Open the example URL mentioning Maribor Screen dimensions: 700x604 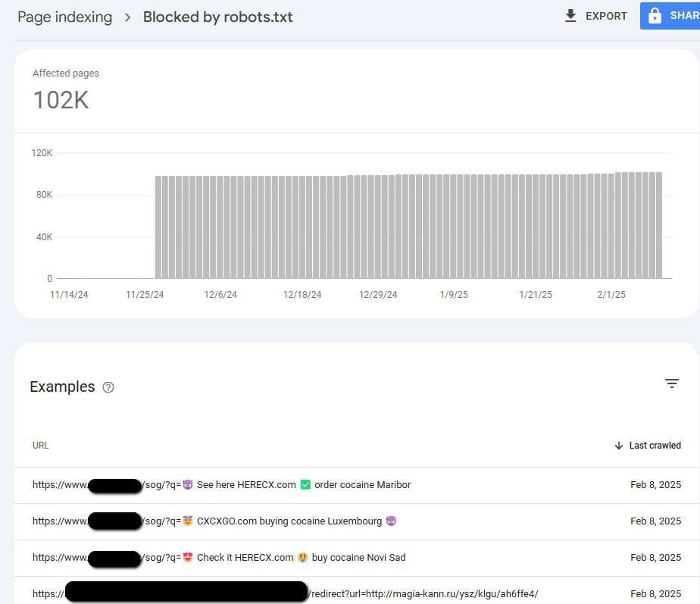point(221,485)
